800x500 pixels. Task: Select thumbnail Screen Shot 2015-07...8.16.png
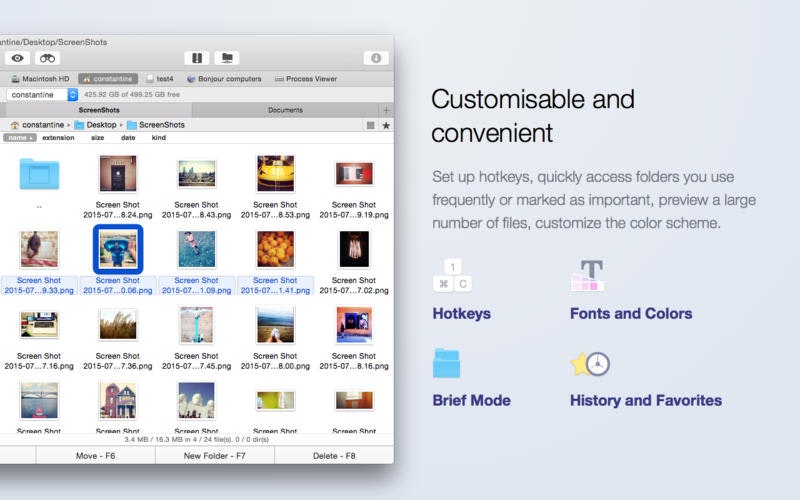coord(354,324)
